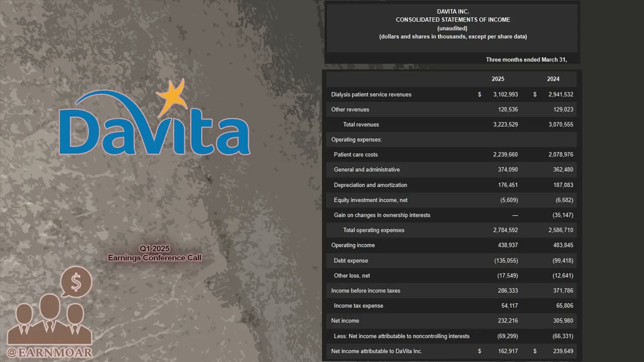Select 'Less: Net income attributable to noncontrolling interests'
Viewport: 644px width, 362px height.
(x=401, y=336)
